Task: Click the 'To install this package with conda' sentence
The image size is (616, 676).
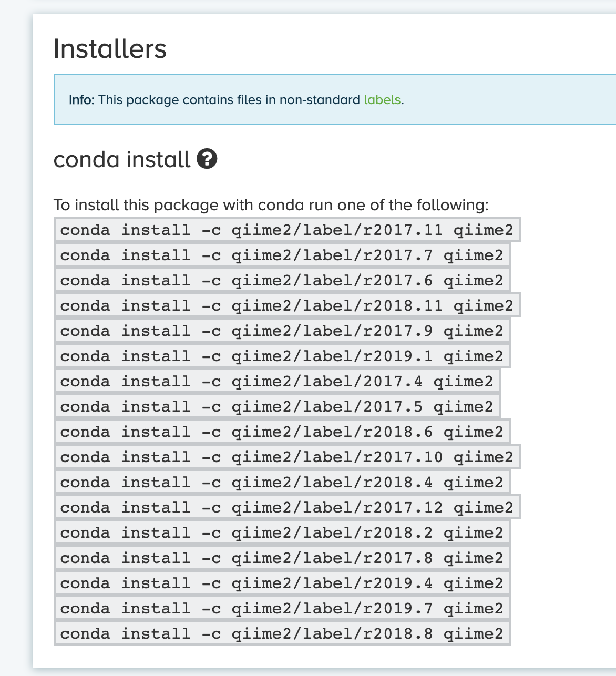Action: 271,204
